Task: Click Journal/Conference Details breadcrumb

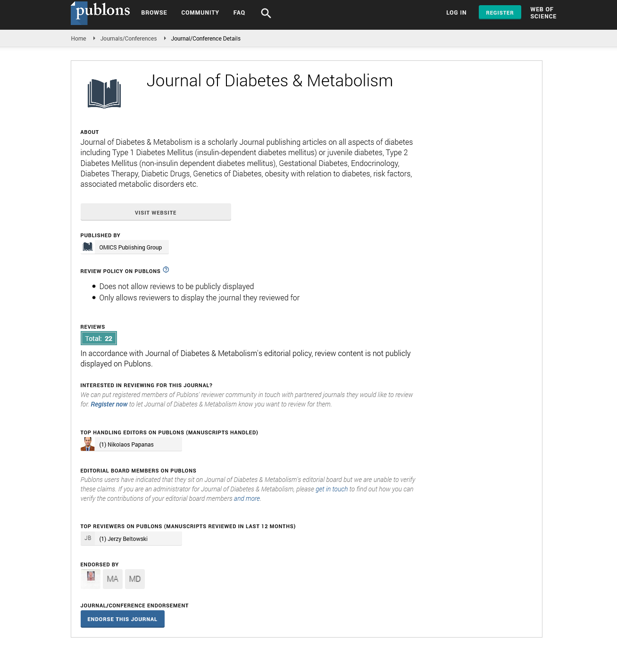Action: click(206, 39)
